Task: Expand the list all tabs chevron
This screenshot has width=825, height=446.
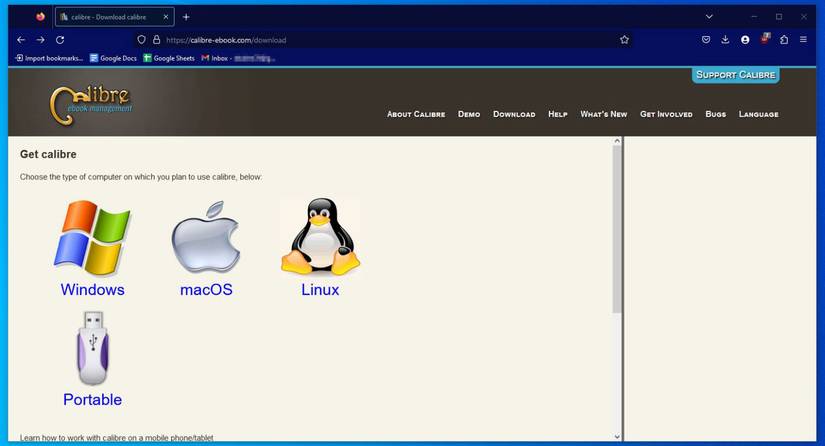Action: pos(709,17)
